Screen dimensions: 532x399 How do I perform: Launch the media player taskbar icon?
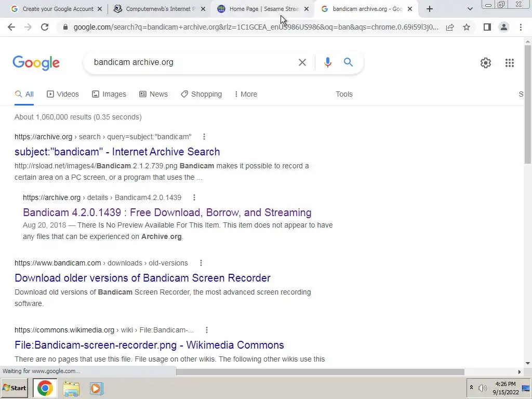click(x=96, y=389)
